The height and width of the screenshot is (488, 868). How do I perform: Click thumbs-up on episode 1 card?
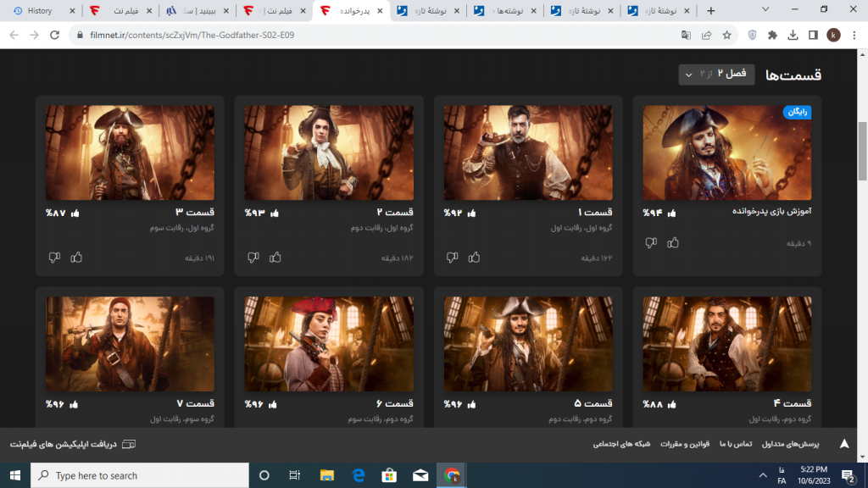click(x=475, y=257)
